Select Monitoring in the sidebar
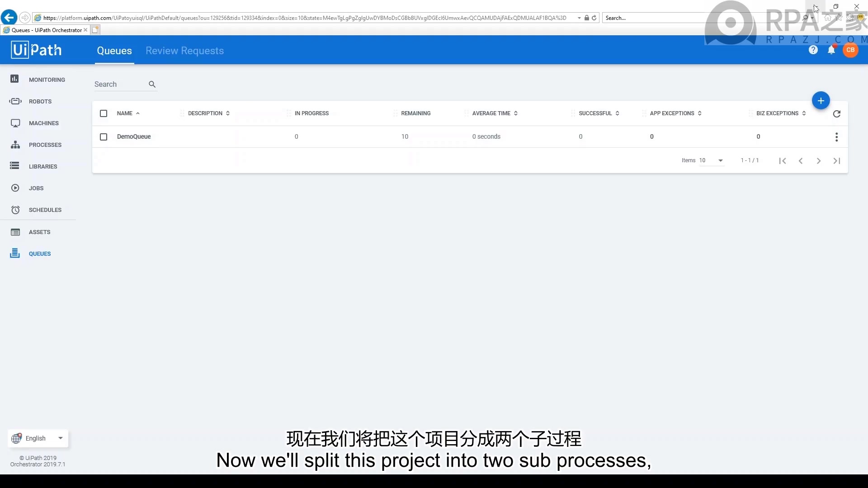 [47, 80]
